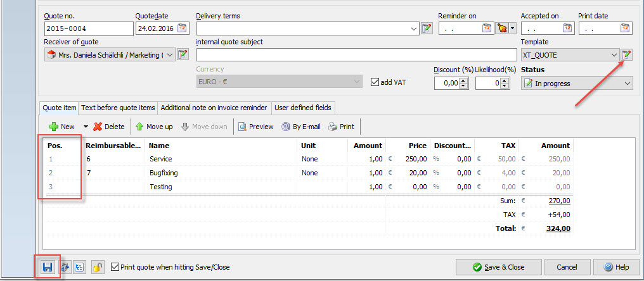The image size is (644, 281).
Task: Delete the selected quote item
Action: coord(109,127)
